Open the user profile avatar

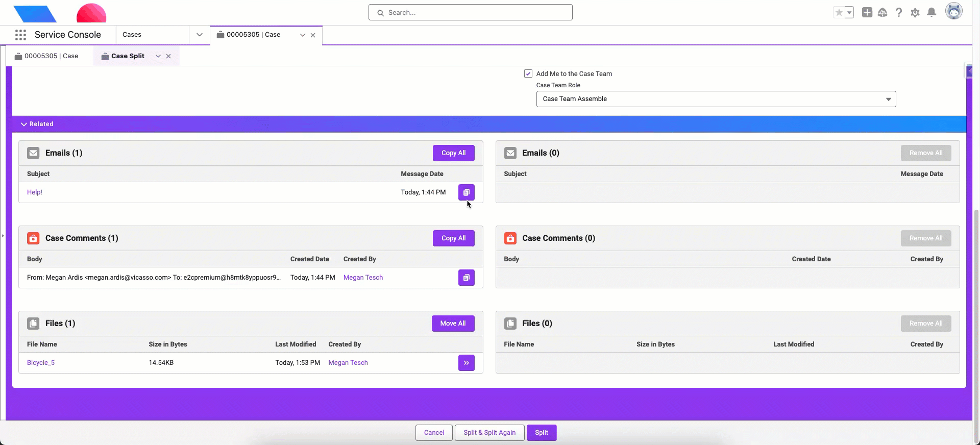pyautogui.click(x=953, y=11)
